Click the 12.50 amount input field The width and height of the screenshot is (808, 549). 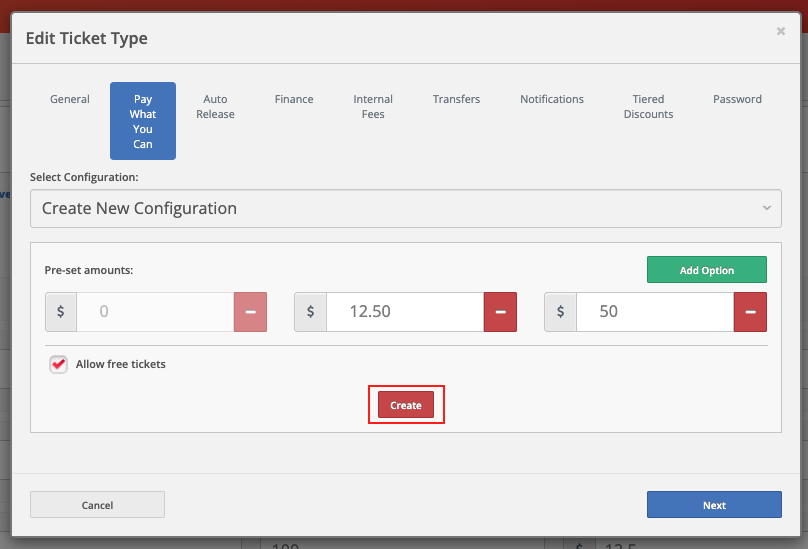pyautogui.click(x=405, y=312)
